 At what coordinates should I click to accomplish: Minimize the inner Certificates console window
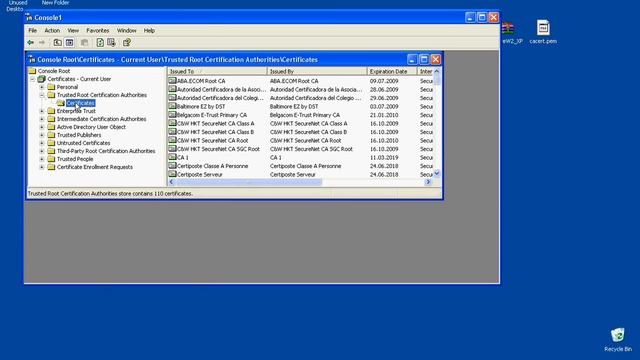pyautogui.click(x=412, y=60)
